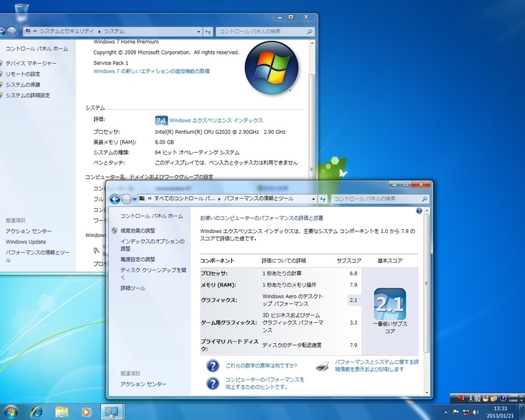Open Windows Explorer folder on taskbar
The height and width of the screenshot is (420, 525).
62,411
